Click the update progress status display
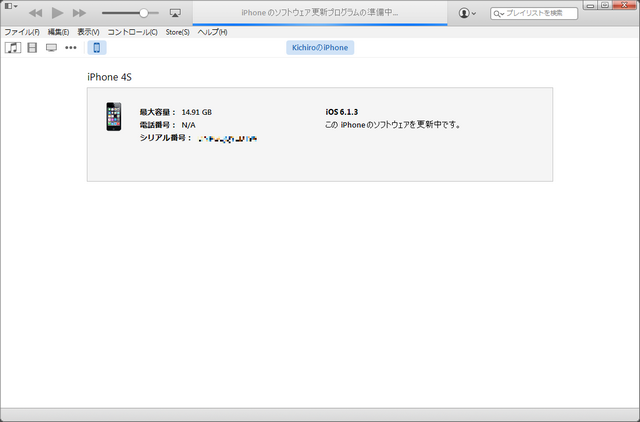This screenshot has height=422, width=640. [x=320, y=13]
